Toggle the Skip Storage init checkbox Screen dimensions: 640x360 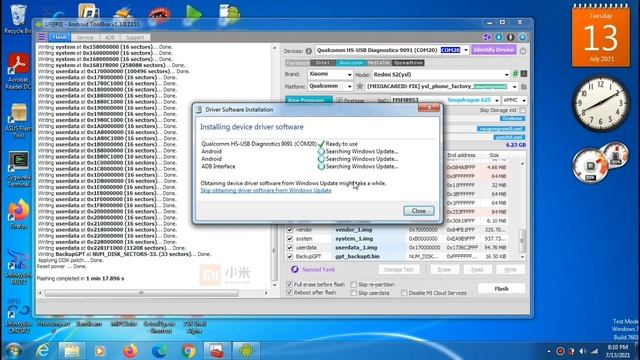(523, 110)
